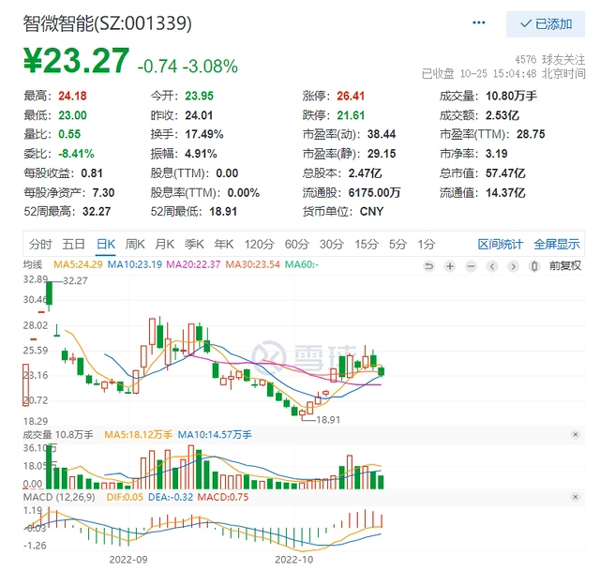The image size is (600, 570).
Task: Click the candlestick style icon beside 前复权
Action: coord(534,266)
